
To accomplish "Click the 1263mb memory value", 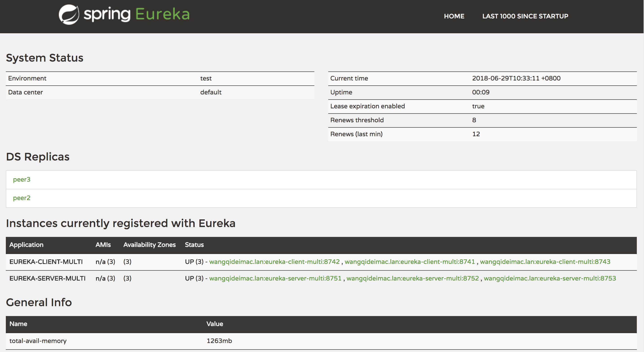I will pyautogui.click(x=219, y=341).
